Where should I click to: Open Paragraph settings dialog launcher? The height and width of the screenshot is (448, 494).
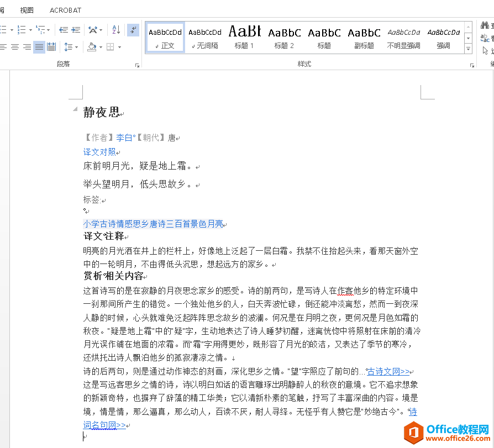[137, 66]
